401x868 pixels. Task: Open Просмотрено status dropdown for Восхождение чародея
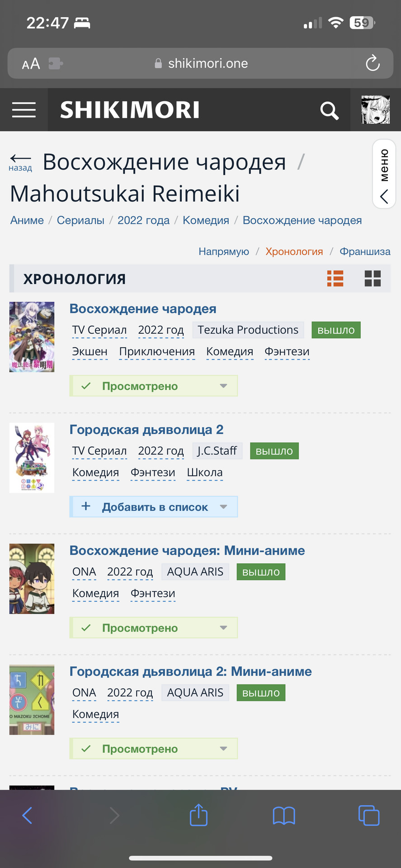(x=154, y=386)
